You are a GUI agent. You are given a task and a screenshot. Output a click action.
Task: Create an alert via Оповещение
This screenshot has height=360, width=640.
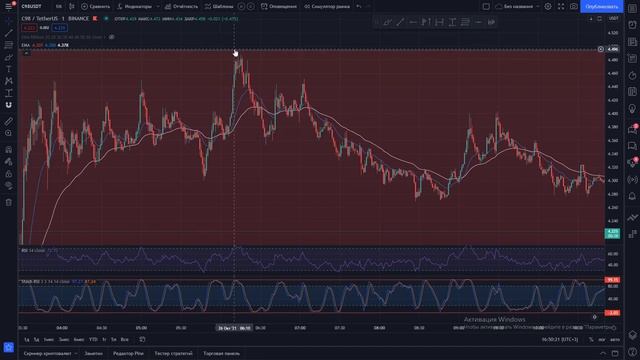279,7
